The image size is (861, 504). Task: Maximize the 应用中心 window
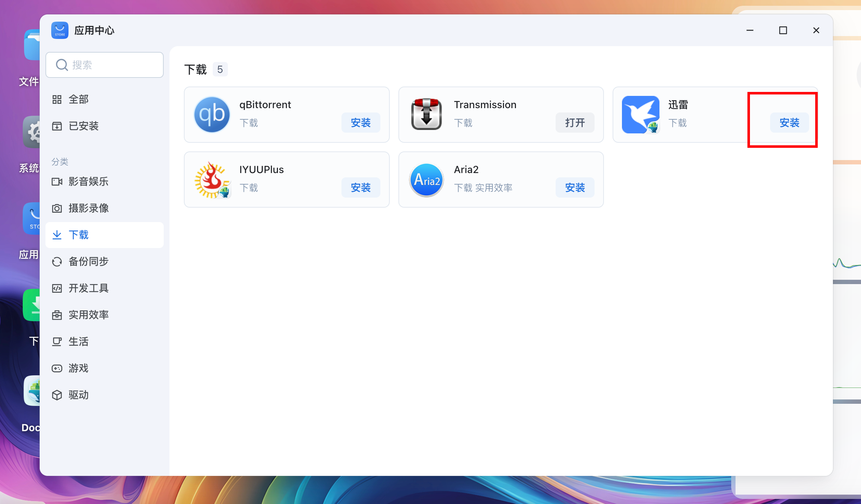pyautogui.click(x=783, y=30)
